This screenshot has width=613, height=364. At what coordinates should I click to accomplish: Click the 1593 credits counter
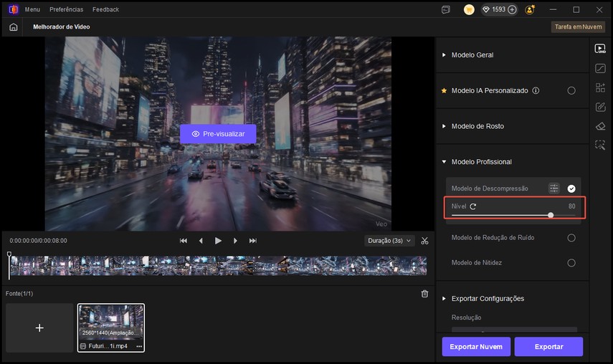(x=498, y=9)
